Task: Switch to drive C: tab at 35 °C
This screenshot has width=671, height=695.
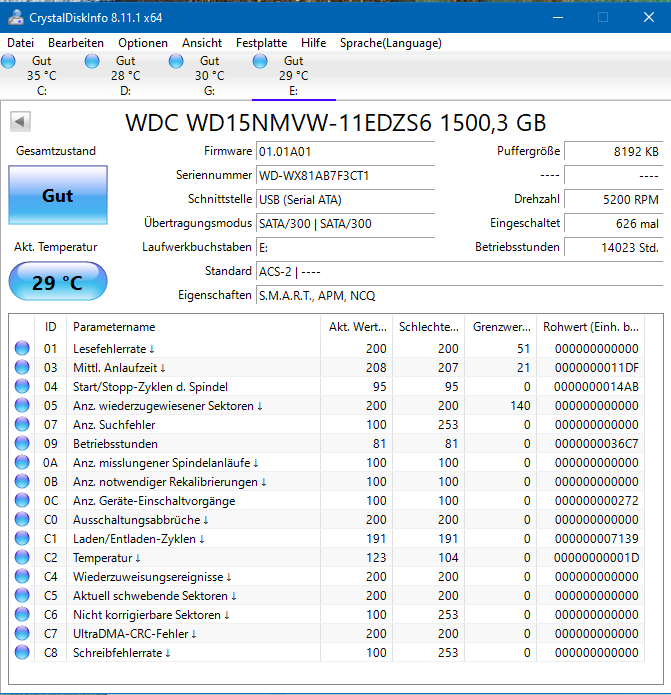Action: pyautogui.click(x=42, y=76)
